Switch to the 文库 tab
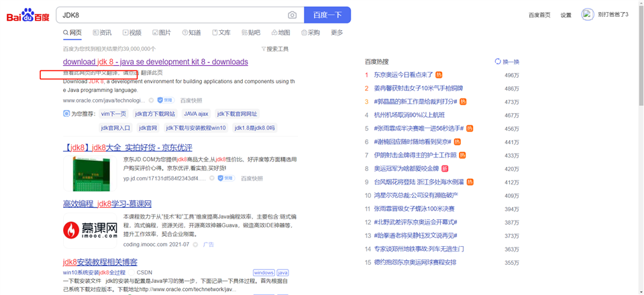This screenshot has width=644, height=295. [x=221, y=33]
